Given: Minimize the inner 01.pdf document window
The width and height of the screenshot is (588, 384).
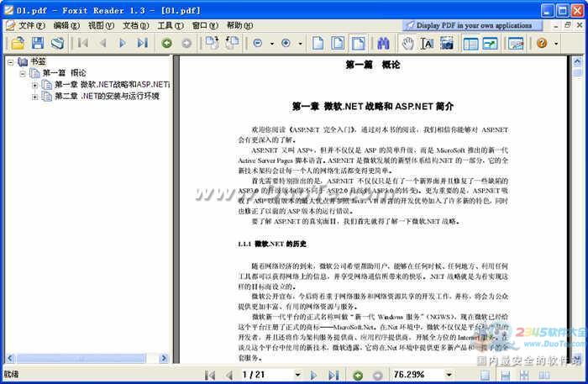Looking at the screenshot, I should coord(556,25).
